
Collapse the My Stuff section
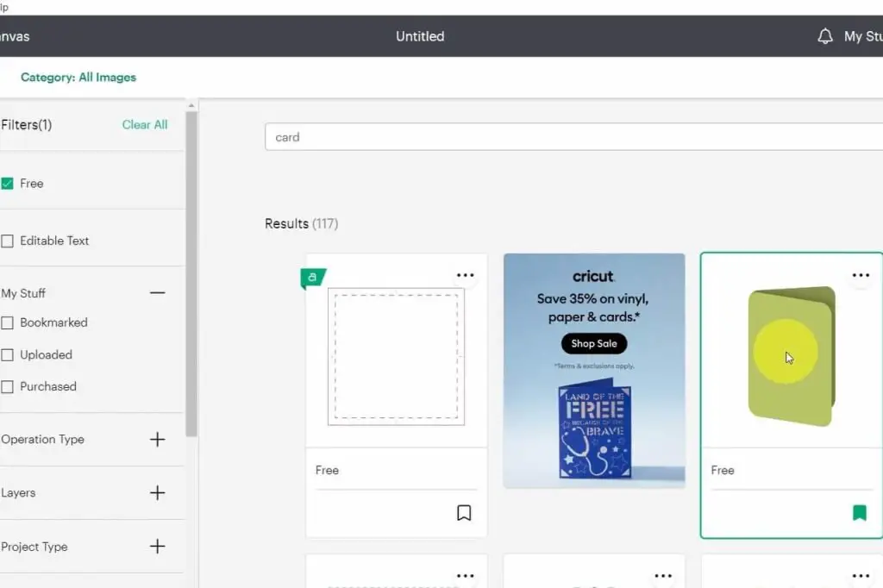pyautogui.click(x=158, y=293)
